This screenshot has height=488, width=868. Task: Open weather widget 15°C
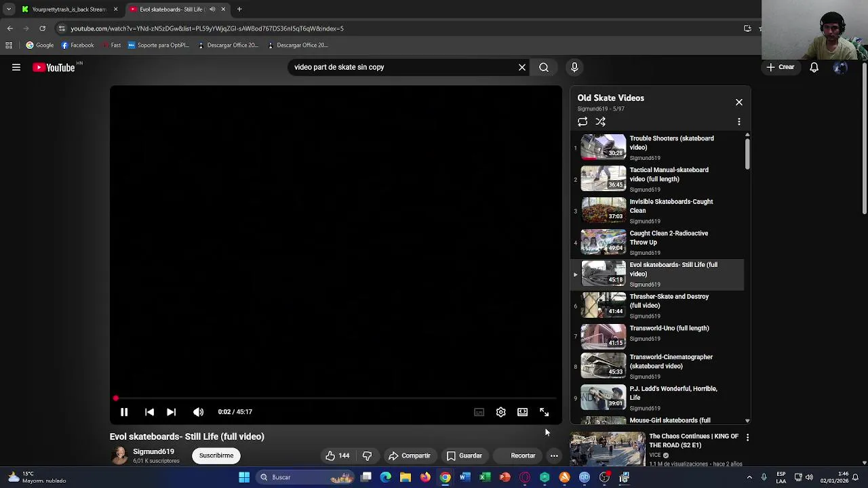coord(35,477)
